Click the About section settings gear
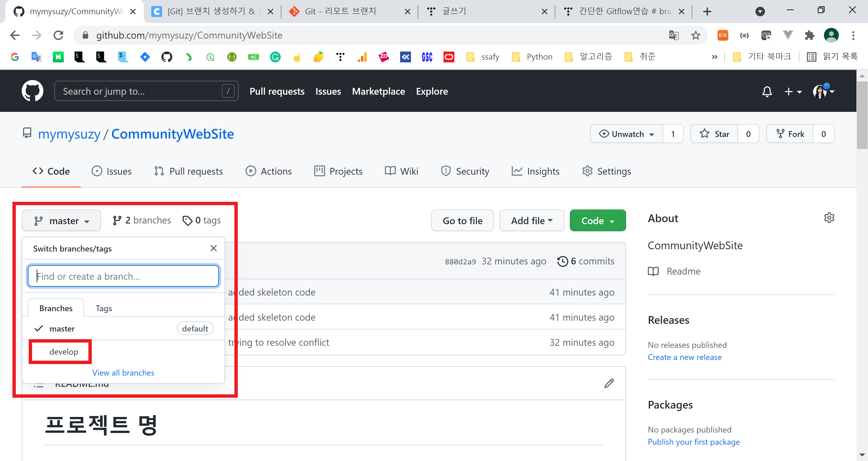Viewport: 868px width, 461px height. coord(829,218)
